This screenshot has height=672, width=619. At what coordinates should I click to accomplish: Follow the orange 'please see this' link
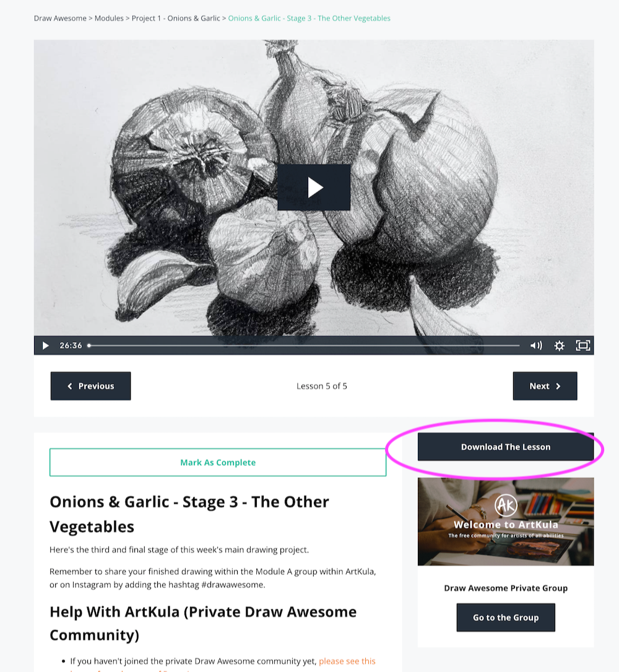pyautogui.click(x=347, y=661)
